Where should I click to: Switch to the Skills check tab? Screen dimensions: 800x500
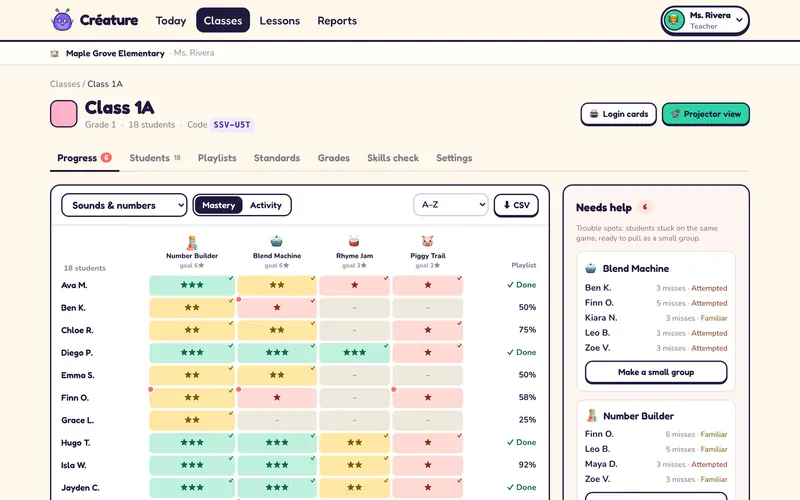click(x=393, y=158)
